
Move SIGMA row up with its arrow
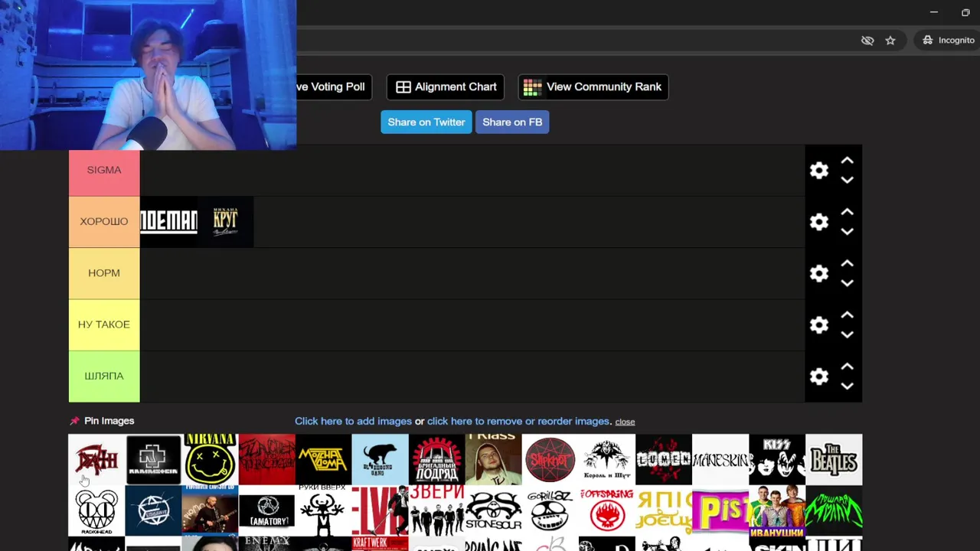click(x=847, y=161)
